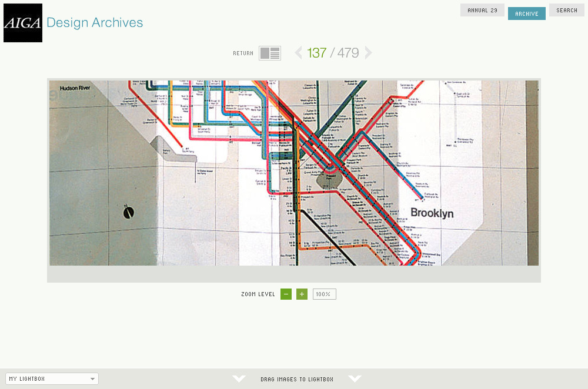Decrease zoom level with minus button
This screenshot has height=389, width=588.
[286, 294]
